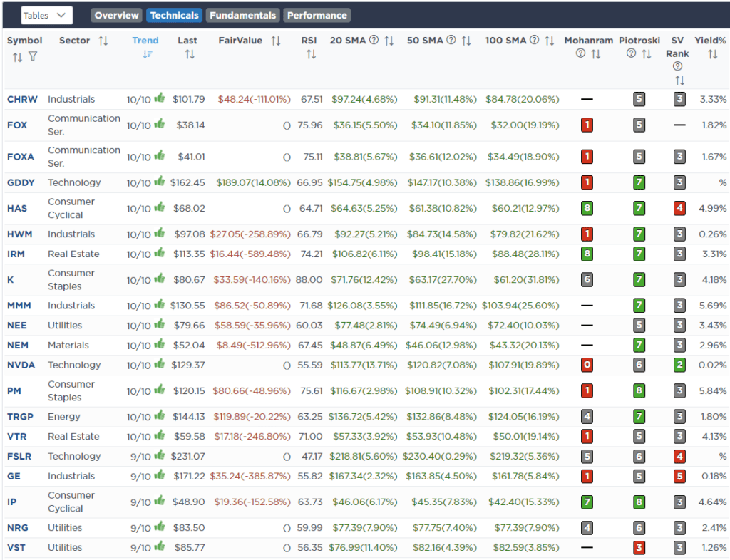Sort by Yield% arrows icon
The image size is (730, 560).
(x=713, y=54)
